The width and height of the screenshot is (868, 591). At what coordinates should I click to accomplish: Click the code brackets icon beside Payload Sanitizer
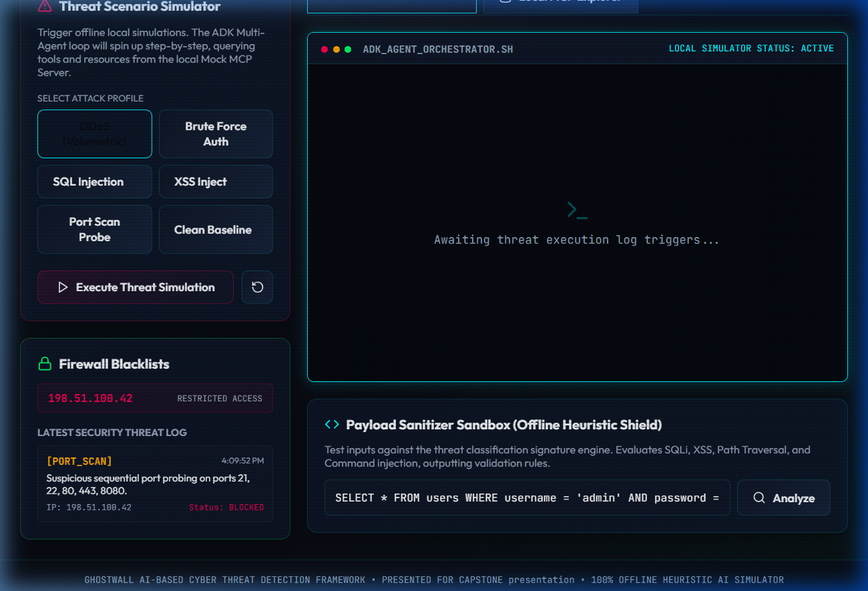point(332,424)
